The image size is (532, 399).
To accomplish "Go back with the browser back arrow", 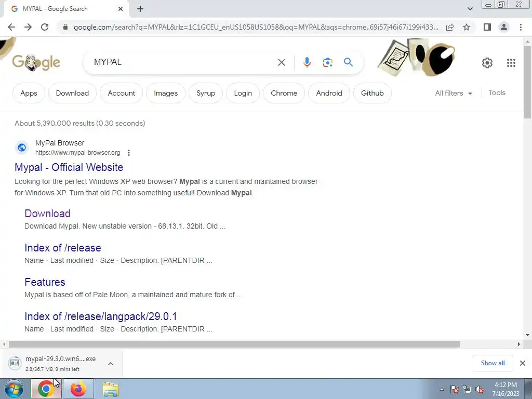I will point(11,27).
